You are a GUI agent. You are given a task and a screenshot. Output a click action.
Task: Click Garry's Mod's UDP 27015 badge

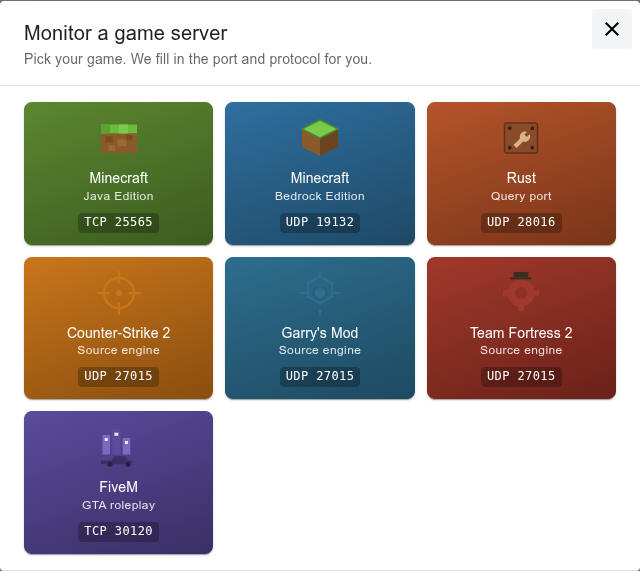[x=320, y=376]
